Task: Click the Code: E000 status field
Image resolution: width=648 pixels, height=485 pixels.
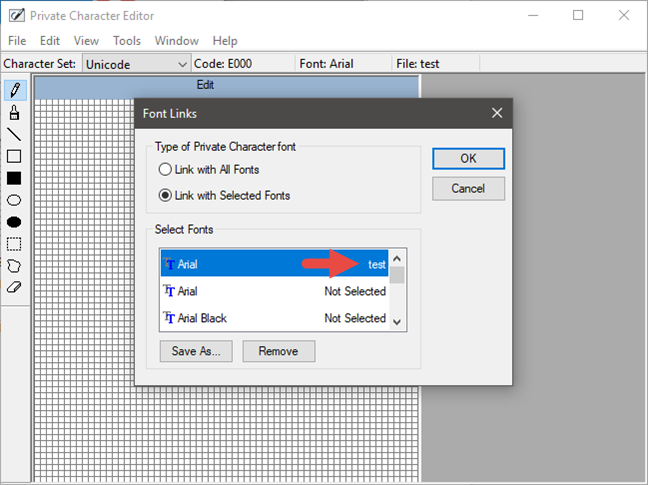Action: (x=243, y=64)
